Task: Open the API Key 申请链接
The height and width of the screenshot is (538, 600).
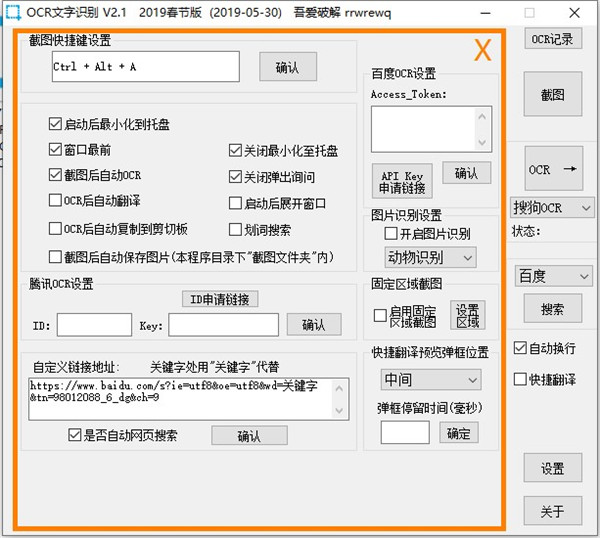Action: pos(402,181)
